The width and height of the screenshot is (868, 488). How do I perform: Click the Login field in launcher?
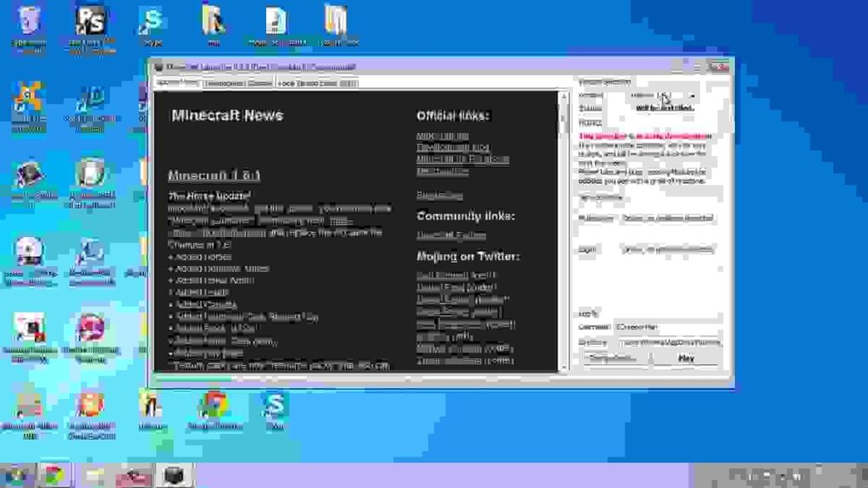tap(668, 250)
